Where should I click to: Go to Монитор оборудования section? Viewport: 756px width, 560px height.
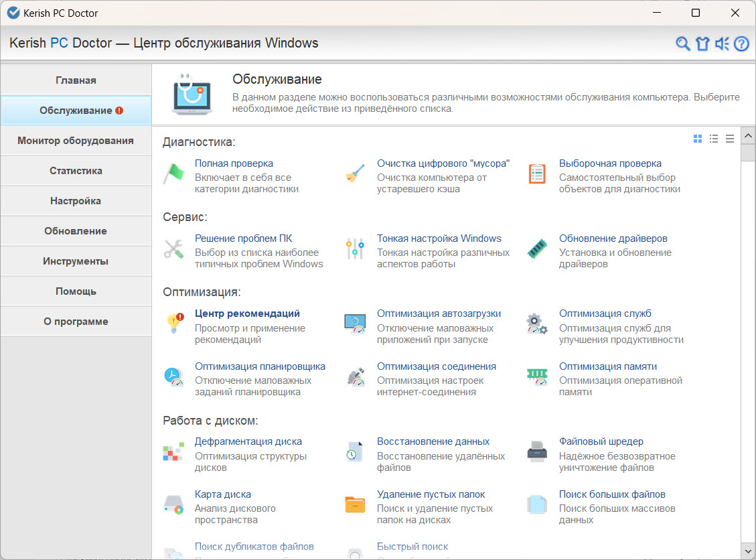point(76,141)
